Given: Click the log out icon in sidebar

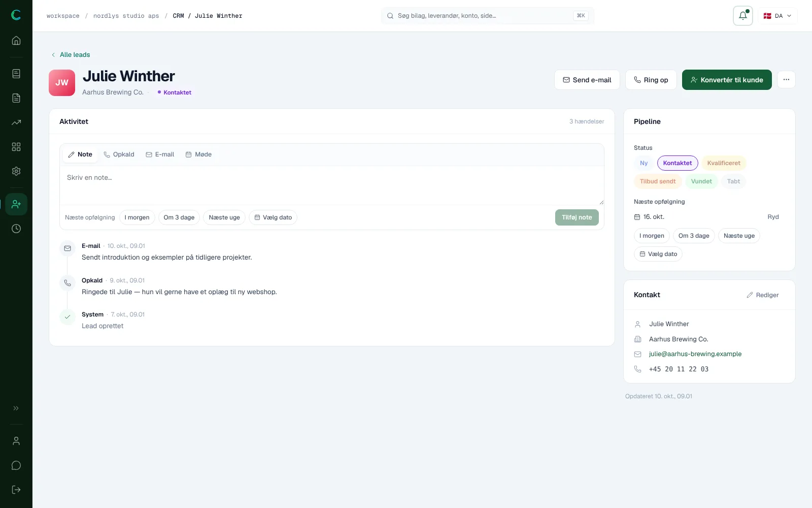Looking at the screenshot, I should (x=16, y=490).
